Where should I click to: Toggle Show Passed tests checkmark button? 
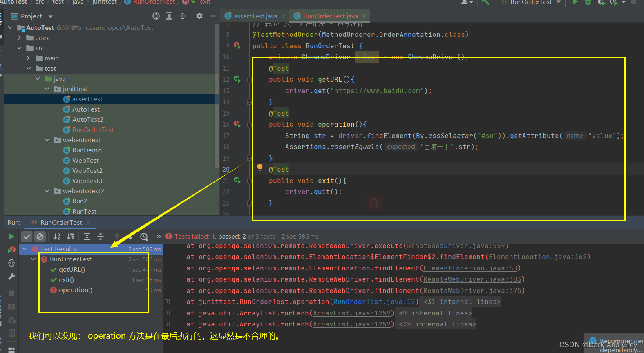[x=27, y=237]
